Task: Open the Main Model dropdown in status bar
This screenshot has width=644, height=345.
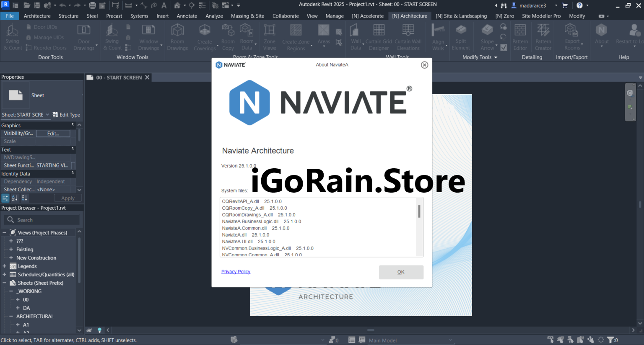Action: tap(450, 340)
